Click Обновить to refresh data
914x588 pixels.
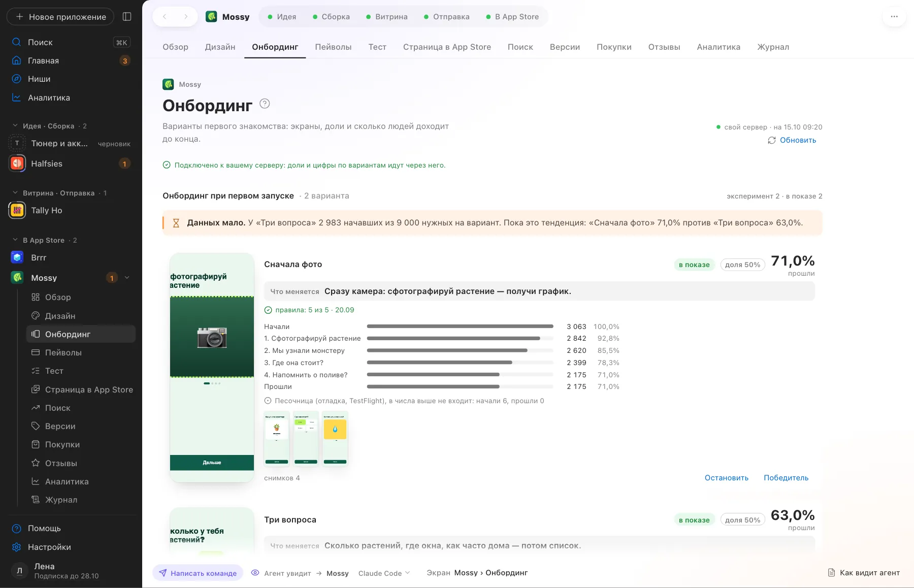(792, 140)
